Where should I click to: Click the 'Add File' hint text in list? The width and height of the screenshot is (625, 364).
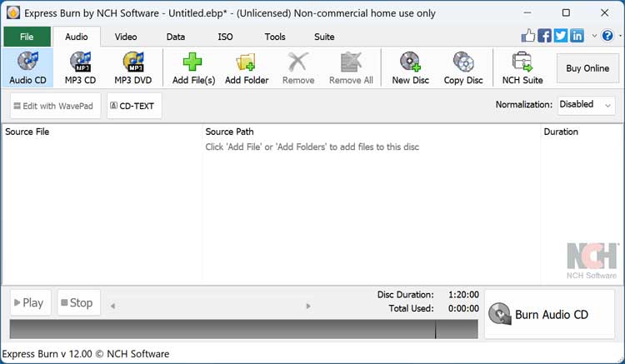click(312, 147)
